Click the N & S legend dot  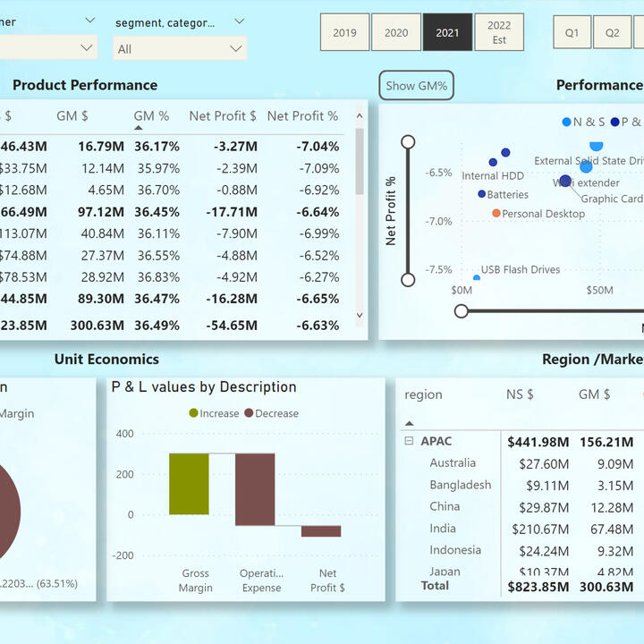pos(566,122)
